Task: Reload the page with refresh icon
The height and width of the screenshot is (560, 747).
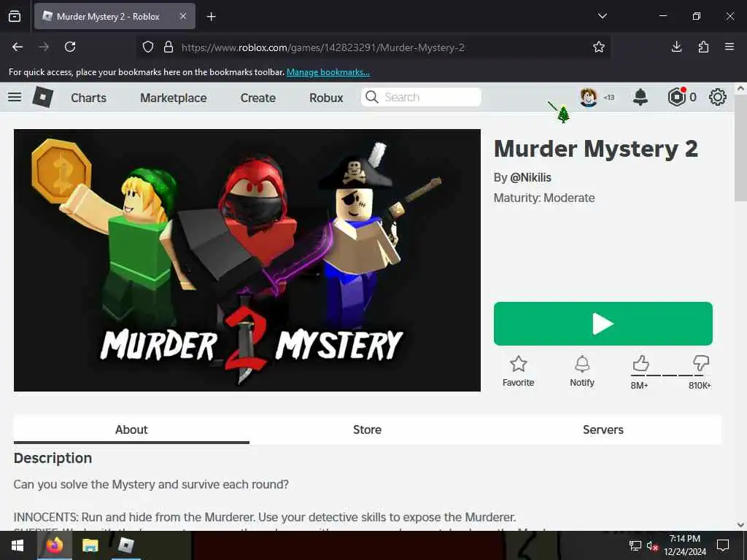Action: point(70,47)
